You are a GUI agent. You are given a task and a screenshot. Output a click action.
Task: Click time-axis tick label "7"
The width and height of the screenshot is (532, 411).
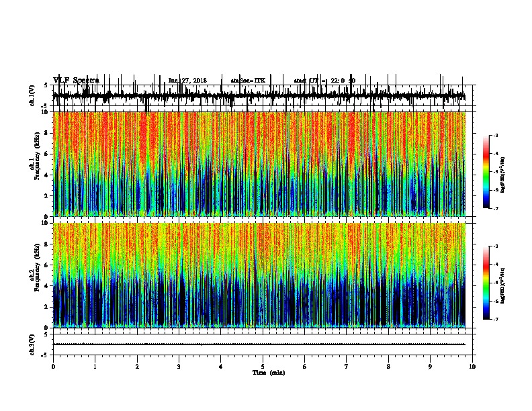[x=347, y=367]
